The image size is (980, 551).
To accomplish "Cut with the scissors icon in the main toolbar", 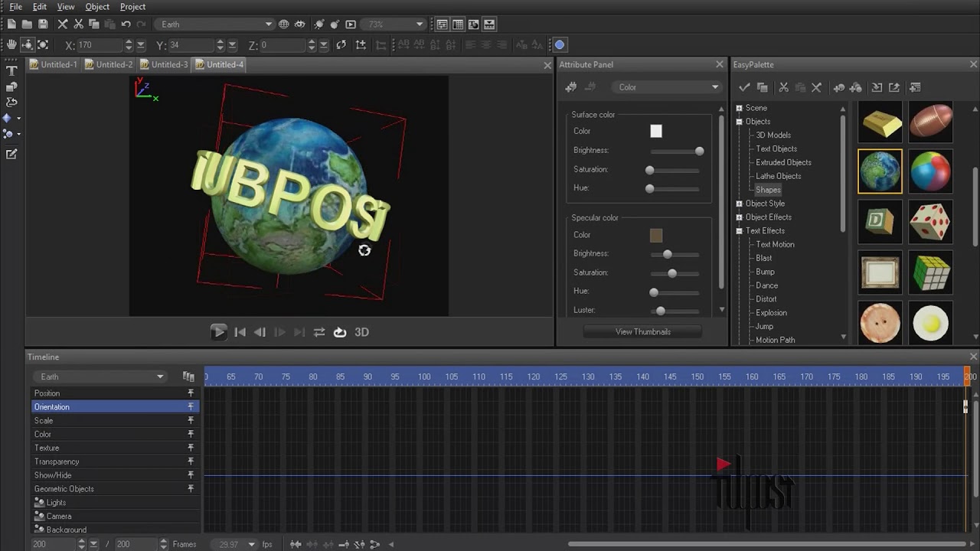I will coord(78,24).
